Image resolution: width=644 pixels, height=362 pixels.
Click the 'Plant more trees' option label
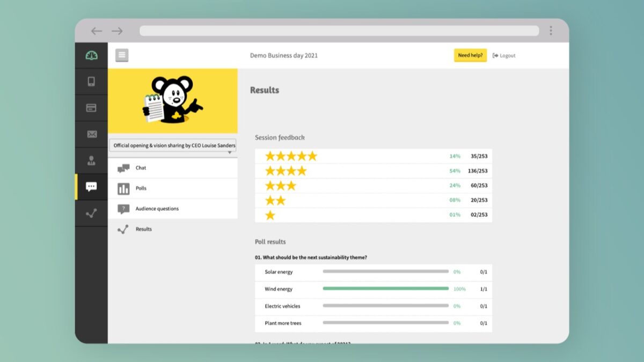(x=283, y=323)
